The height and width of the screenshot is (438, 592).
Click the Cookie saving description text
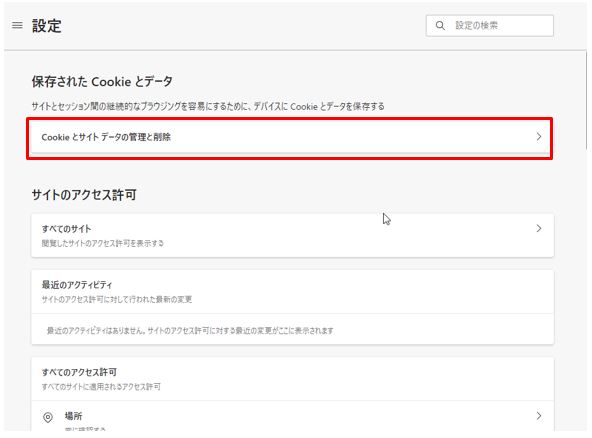tap(208, 106)
